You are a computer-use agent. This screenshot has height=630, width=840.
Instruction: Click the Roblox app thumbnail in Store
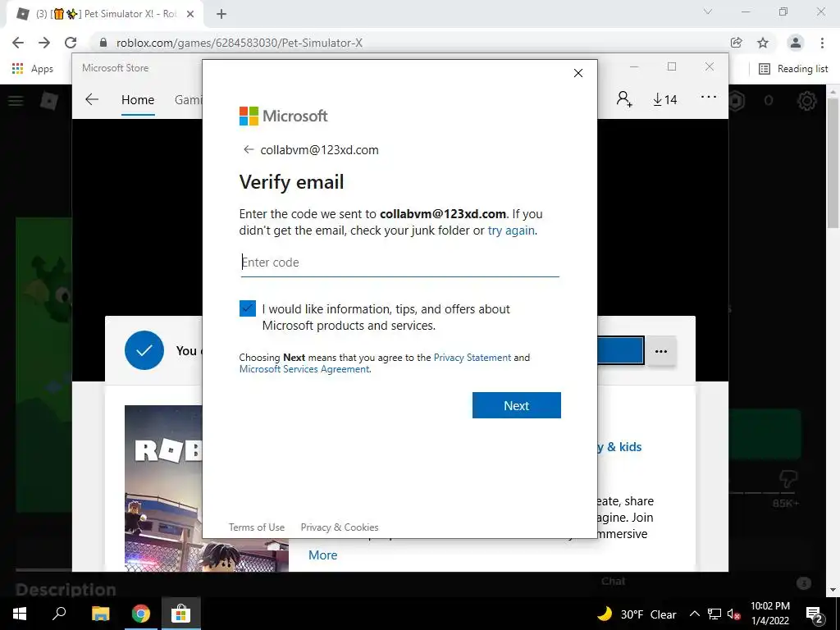[164, 489]
